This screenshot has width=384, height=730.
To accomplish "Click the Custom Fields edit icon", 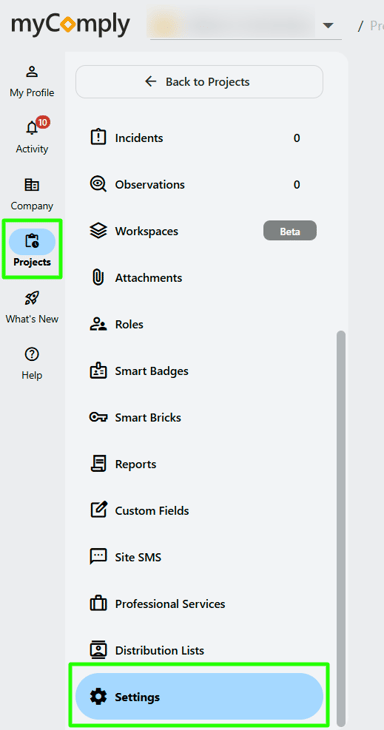I will 98,510.
